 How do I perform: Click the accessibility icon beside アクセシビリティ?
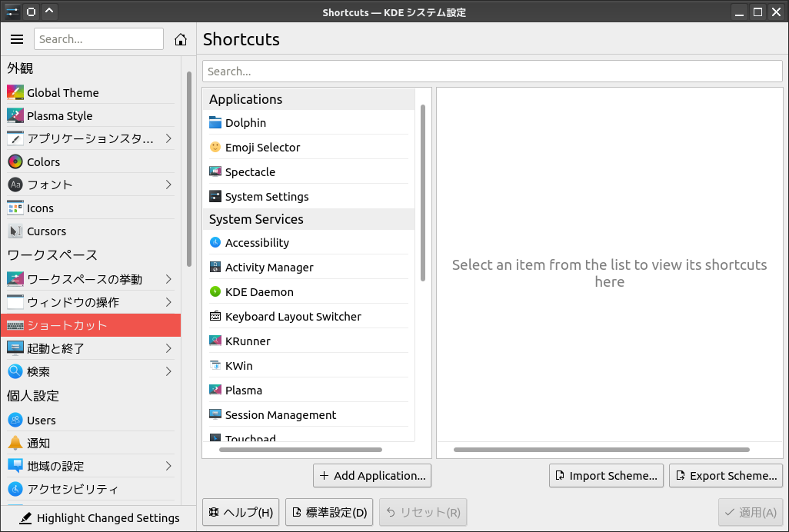tap(15, 489)
